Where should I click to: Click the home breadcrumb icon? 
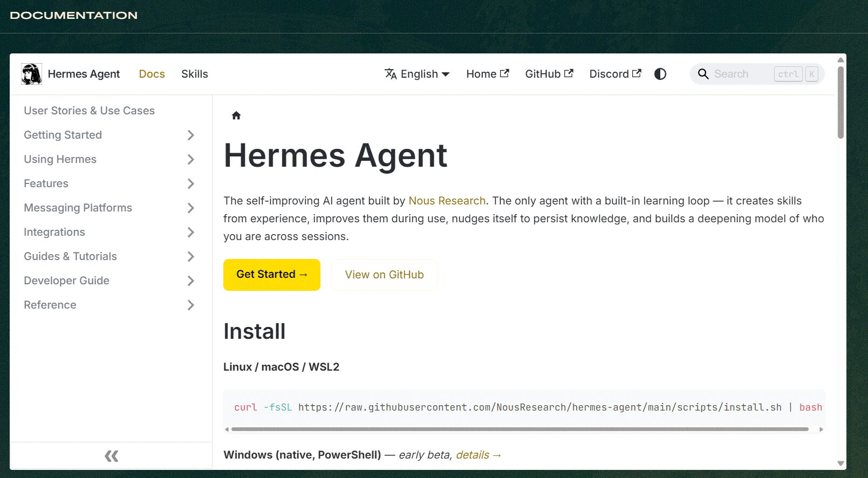click(x=236, y=115)
